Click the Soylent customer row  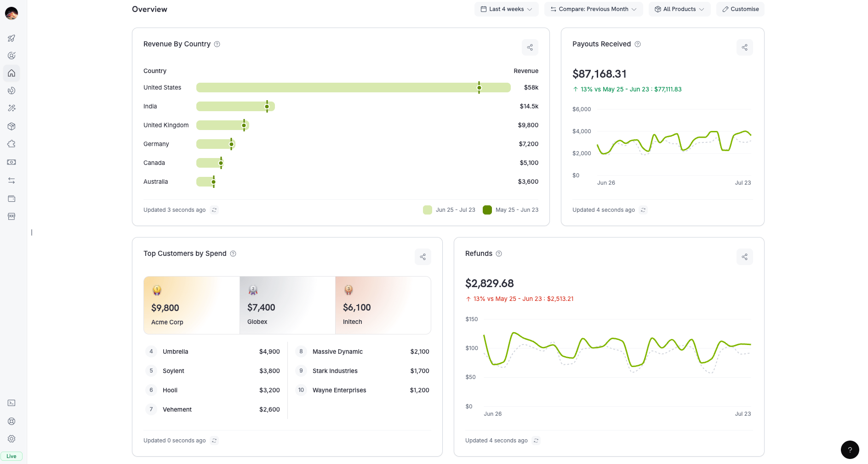[212, 371]
